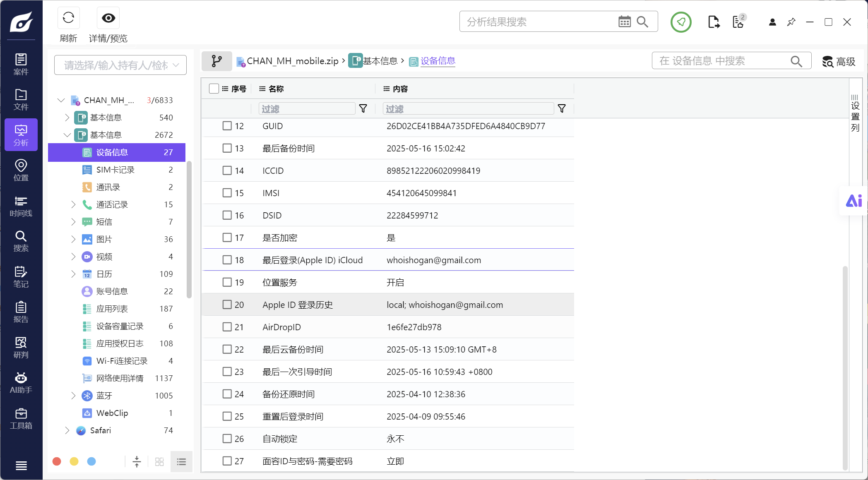
Task: Tick the select-all checkbox in header
Action: [x=214, y=89]
